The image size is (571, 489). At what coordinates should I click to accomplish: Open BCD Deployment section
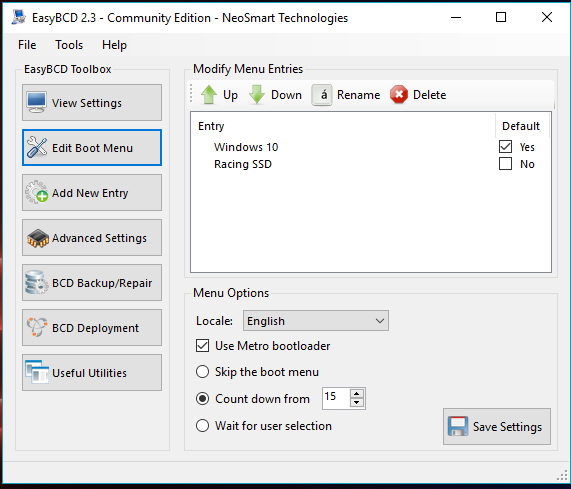pyautogui.click(x=92, y=328)
